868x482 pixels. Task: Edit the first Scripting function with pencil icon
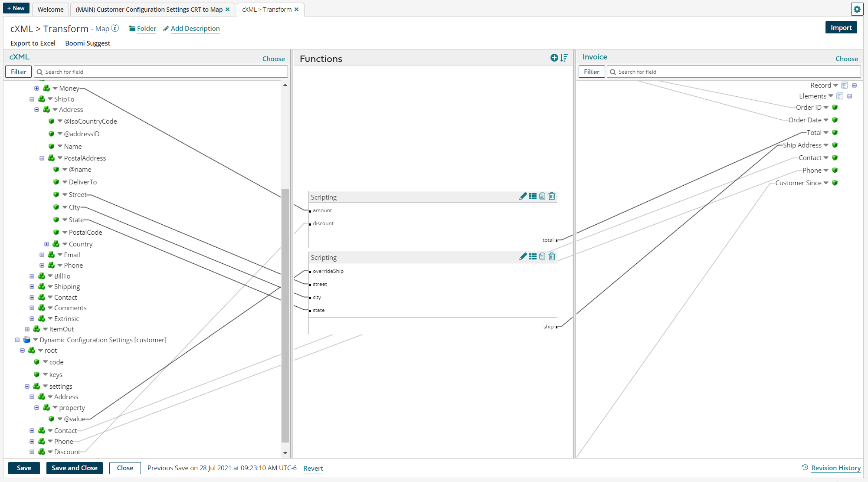pos(523,196)
